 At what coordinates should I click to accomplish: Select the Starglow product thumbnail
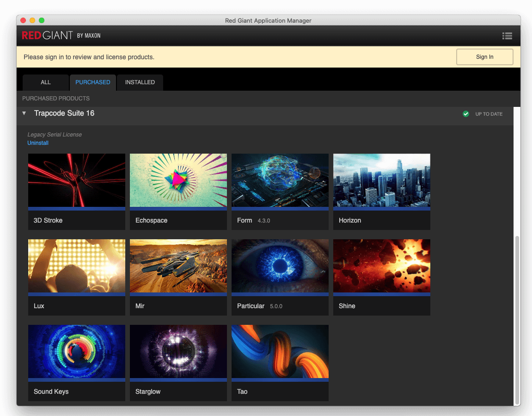pos(178,351)
